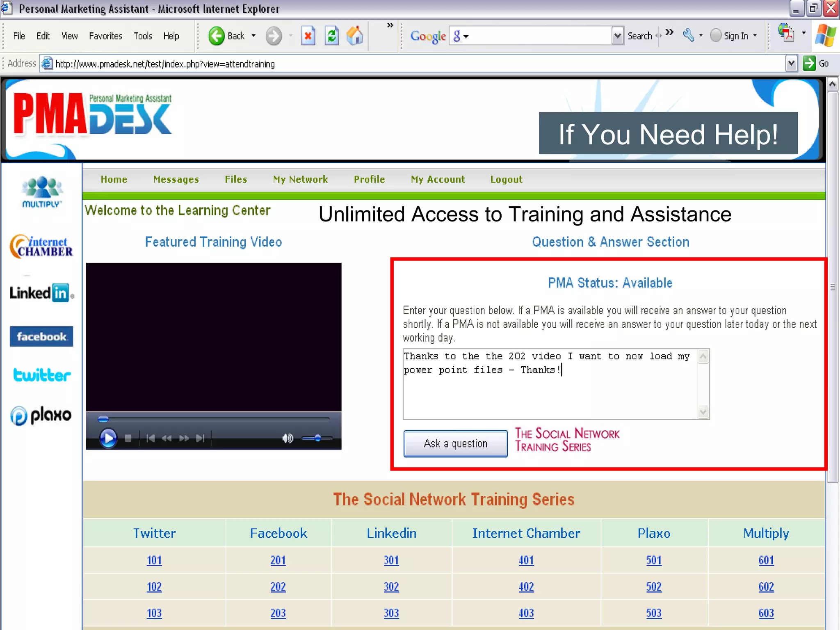Expand the wrench settings dropdown arrow
The height and width of the screenshot is (630, 840).
point(701,36)
